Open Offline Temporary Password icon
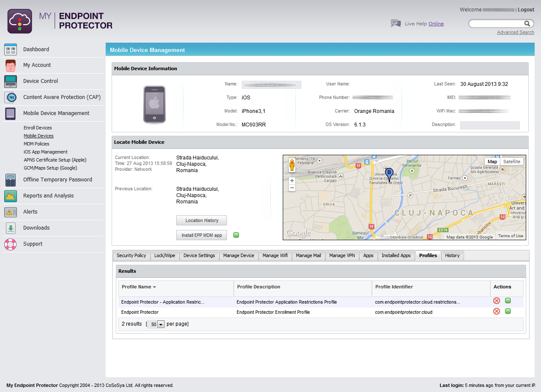Screen dimensions: 541x392 11,180
